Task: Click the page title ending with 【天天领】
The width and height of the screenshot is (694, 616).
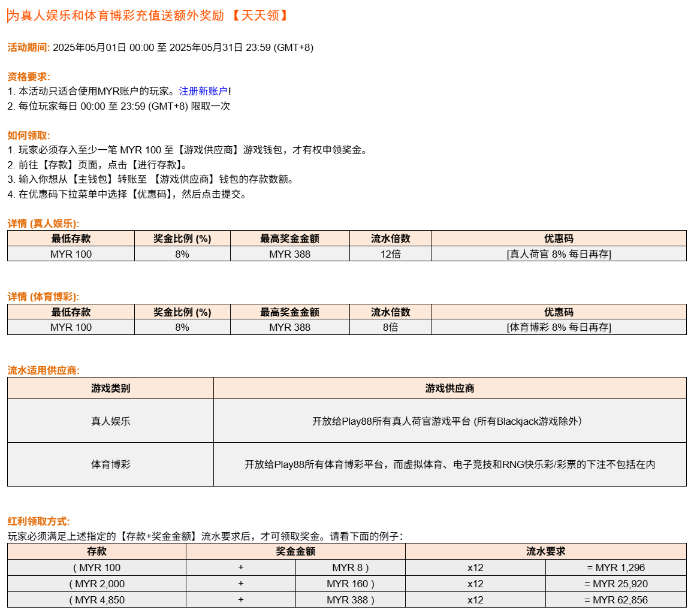Action: click(148, 16)
